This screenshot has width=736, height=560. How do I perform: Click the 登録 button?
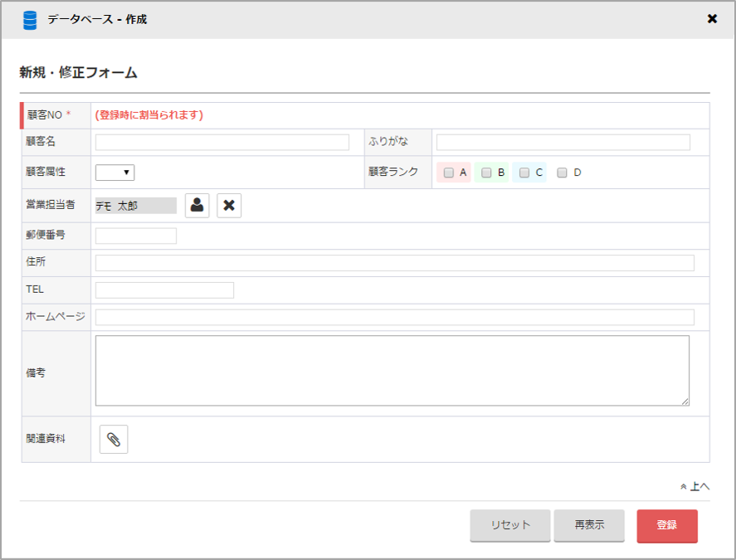(667, 526)
